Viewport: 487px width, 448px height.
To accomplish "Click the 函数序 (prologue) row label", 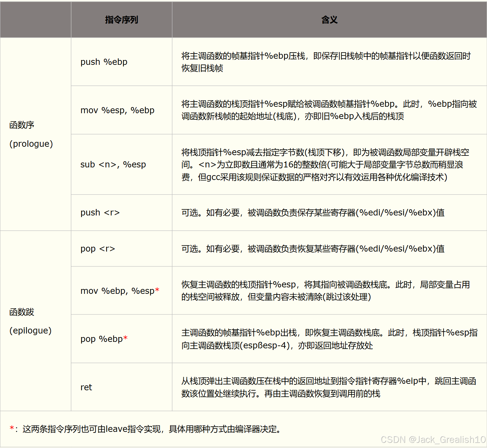I will tap(31, 134).
